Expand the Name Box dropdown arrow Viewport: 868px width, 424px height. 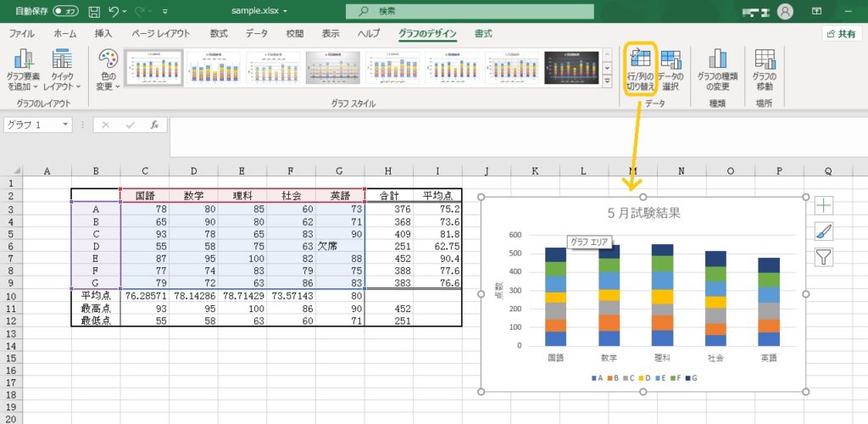66,125
